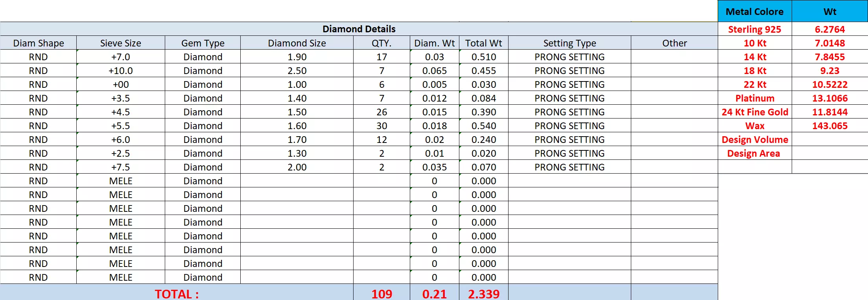Viewport: 868px width, 300px height.
Task: Select the quantity 12 cell
Action: pos(381,139)
